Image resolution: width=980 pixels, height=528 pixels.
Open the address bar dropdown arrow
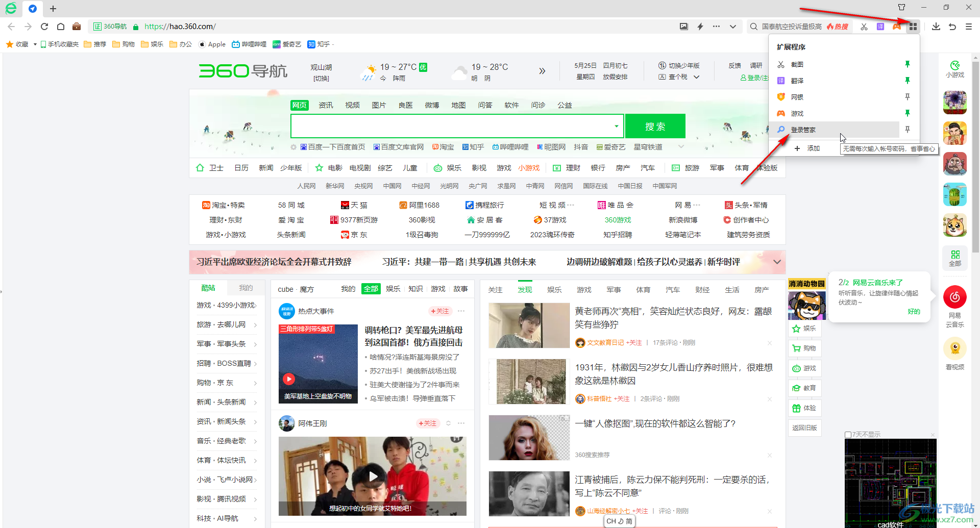(733, 27)
